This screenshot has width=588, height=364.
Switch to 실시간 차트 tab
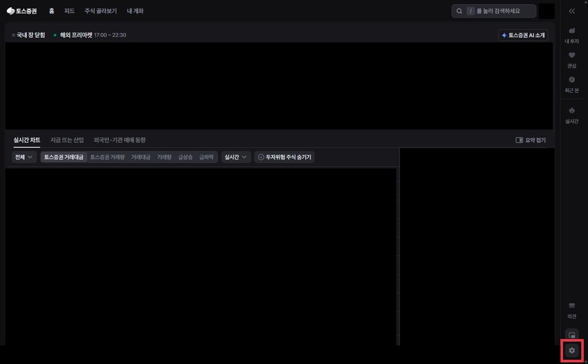click(27, 140)
